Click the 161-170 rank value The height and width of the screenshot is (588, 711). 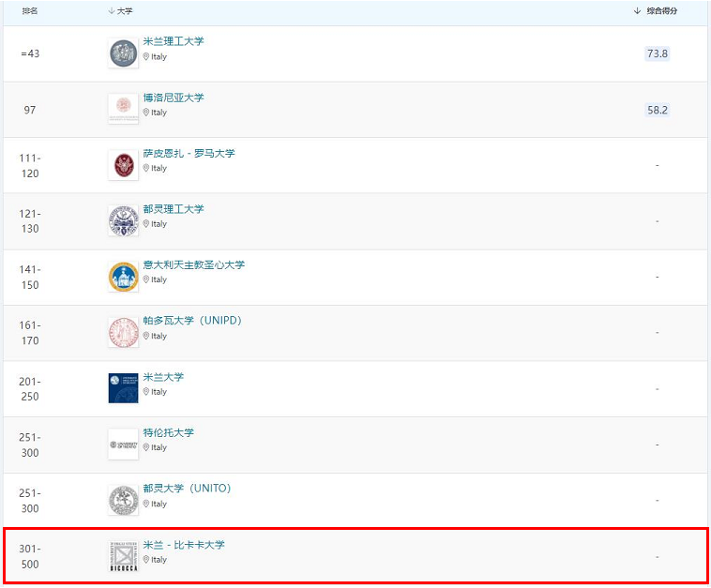pyautogui.click(x=30, y=333)
